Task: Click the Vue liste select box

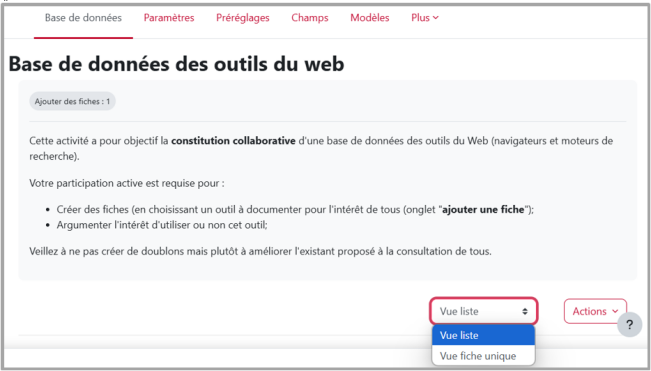Action: click(x=484, y=311)
